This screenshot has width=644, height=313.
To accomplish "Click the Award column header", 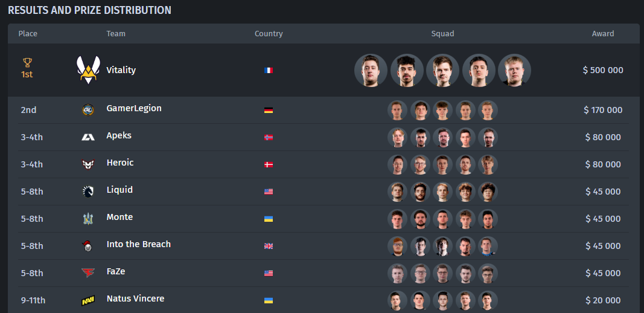I will click(x=603, y=34).
